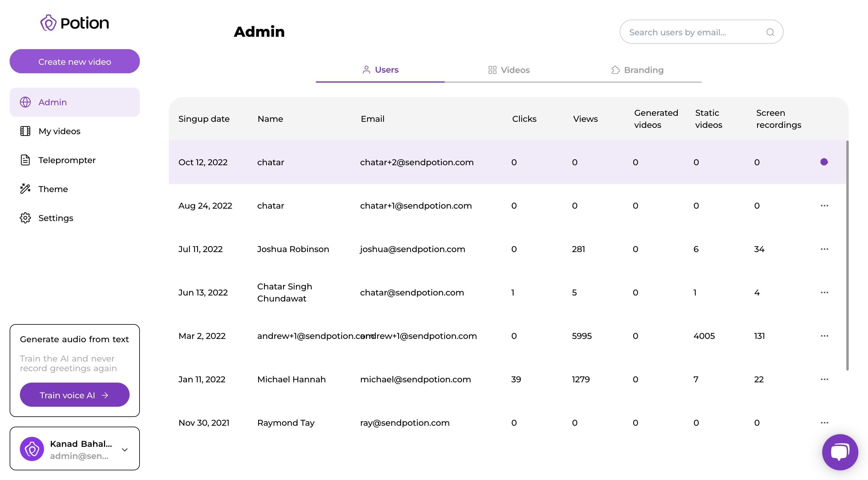
Task: Click the Name column header
Action: (x=270, y=119)
